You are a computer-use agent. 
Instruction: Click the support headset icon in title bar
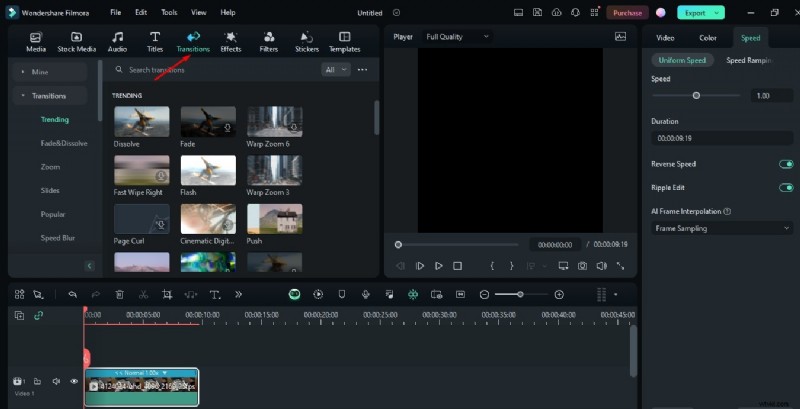[x=576, y=13]
